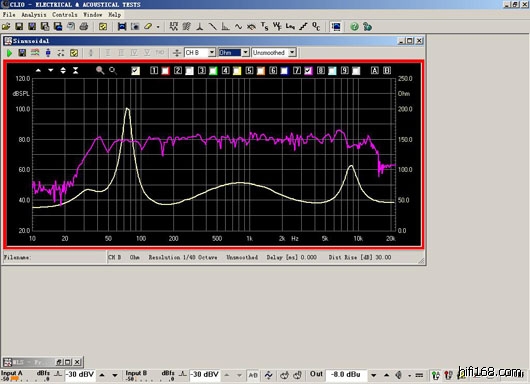Viewport: 530px width, 384px height.
Task: Open the green help question mark icon
Action: click(354, 27)
